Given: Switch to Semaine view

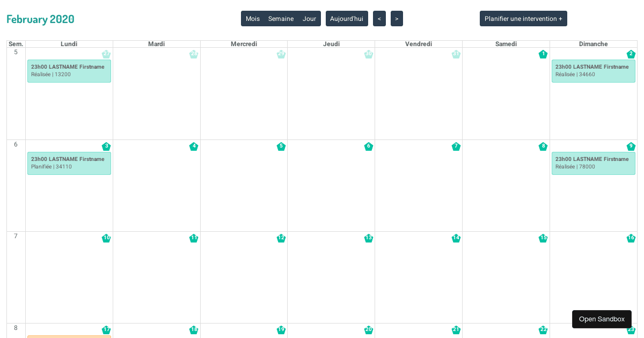Looking at the screenshot, I should click(281, 18).
